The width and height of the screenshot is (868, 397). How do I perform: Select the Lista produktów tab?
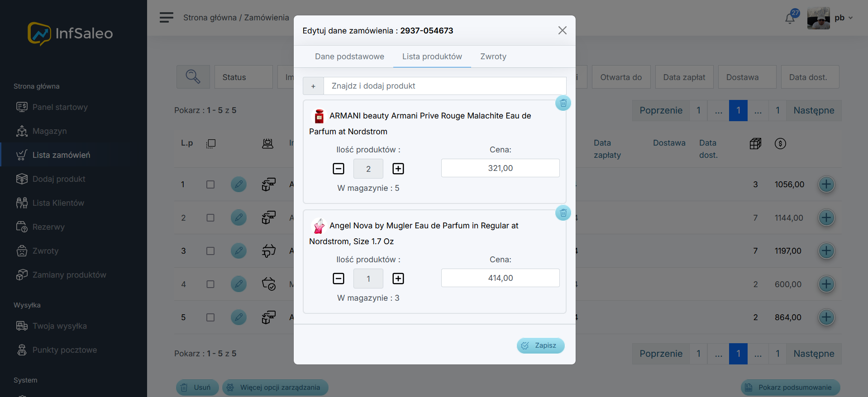(x=432, y=57)
